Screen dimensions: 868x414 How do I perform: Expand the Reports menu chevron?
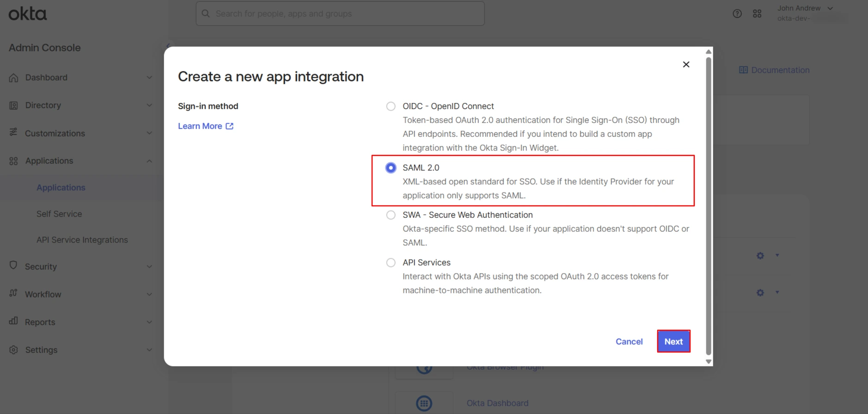pos(149,322)
